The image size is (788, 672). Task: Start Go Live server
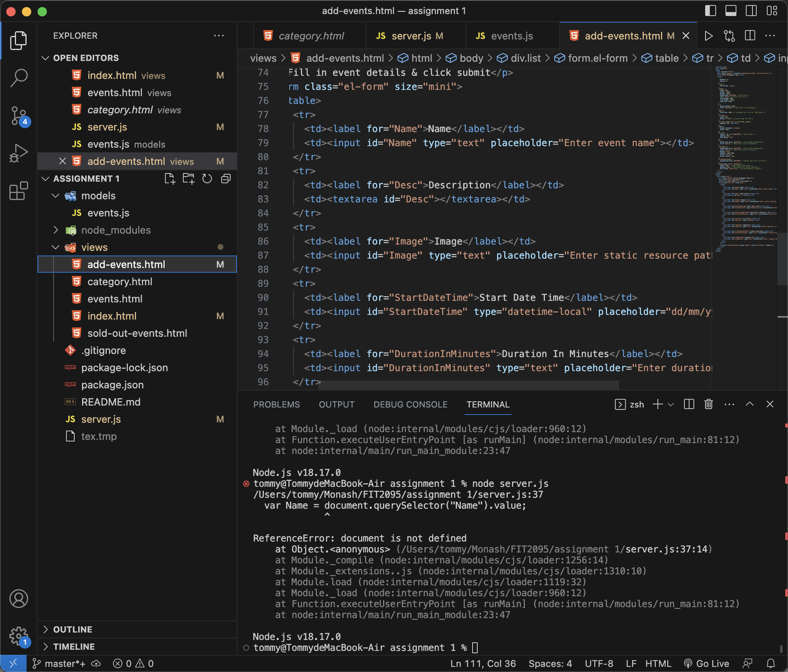(x=707, y=663)
